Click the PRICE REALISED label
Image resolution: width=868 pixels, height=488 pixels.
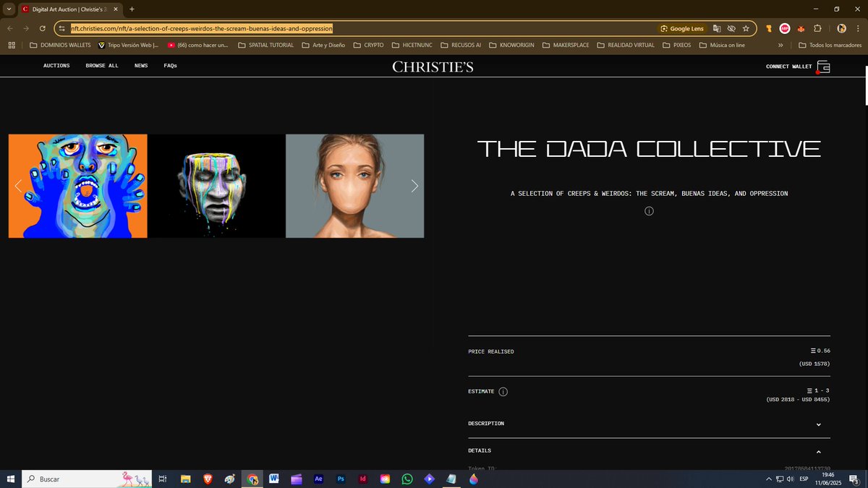491,351
